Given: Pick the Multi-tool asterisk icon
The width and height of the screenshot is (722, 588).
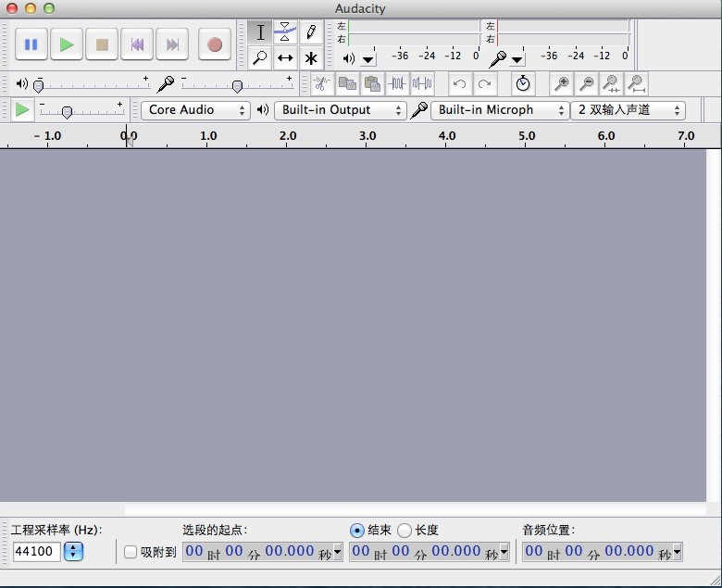Looking at the screenshot, I should [x=311, y=57].
